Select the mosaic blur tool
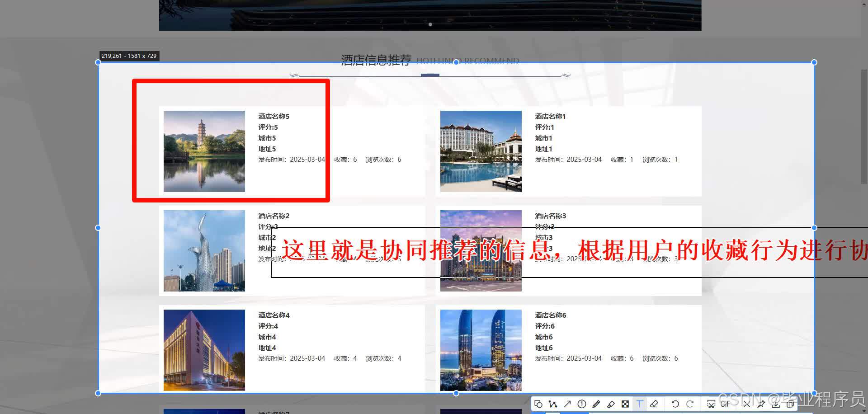 point(625,404)
